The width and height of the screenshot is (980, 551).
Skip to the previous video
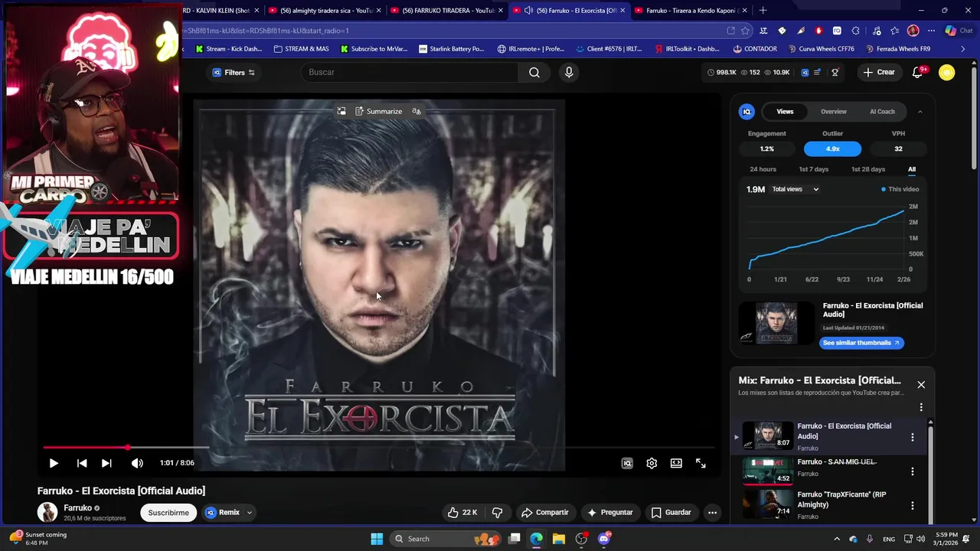tap(82, 463)
